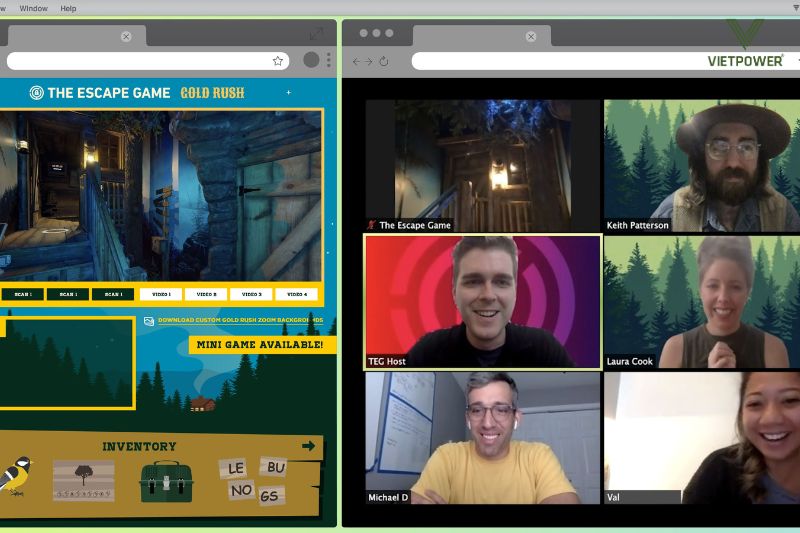Viewport: 800px width, 533px height.
Task: Select Michael D's video tile
Action: pos(483,438)
